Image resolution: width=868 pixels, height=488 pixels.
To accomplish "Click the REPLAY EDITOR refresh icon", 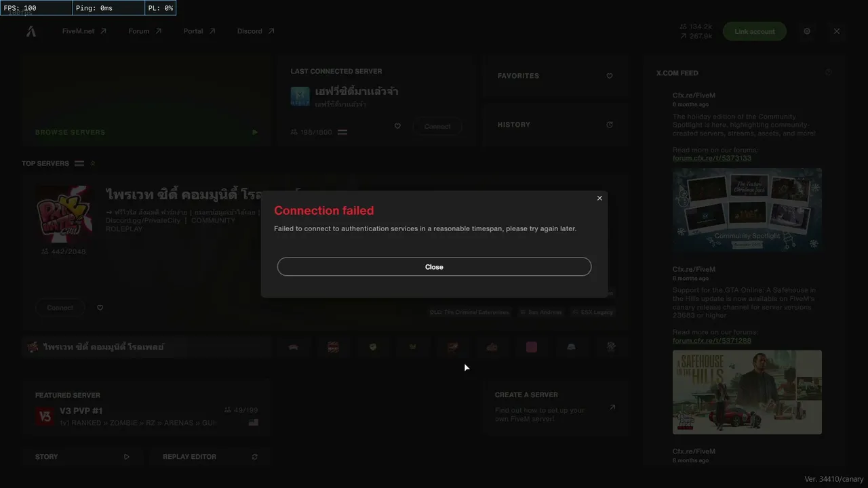I will 255,457.
